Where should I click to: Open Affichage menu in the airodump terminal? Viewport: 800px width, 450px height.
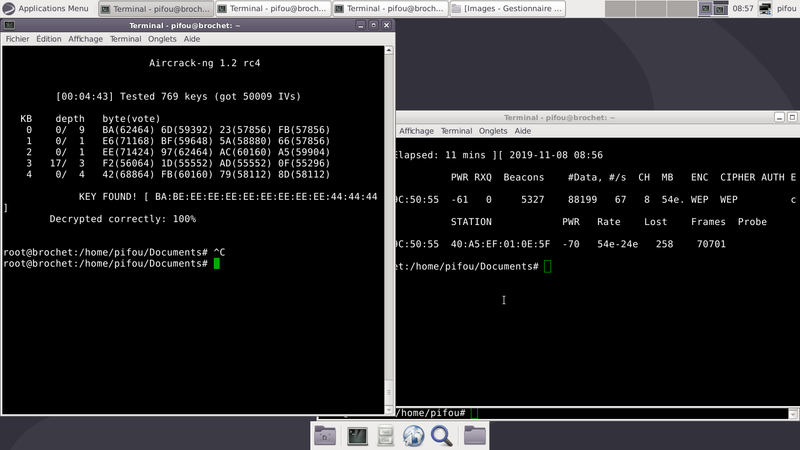click(416, 131)
